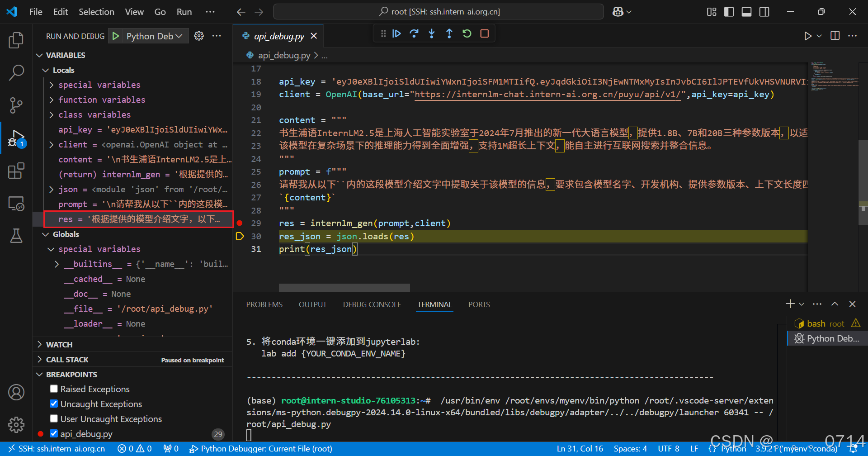This screenshot has width=868, height=456.
Task: Collapse the Globals scope
Action: [x=46, y=234]
